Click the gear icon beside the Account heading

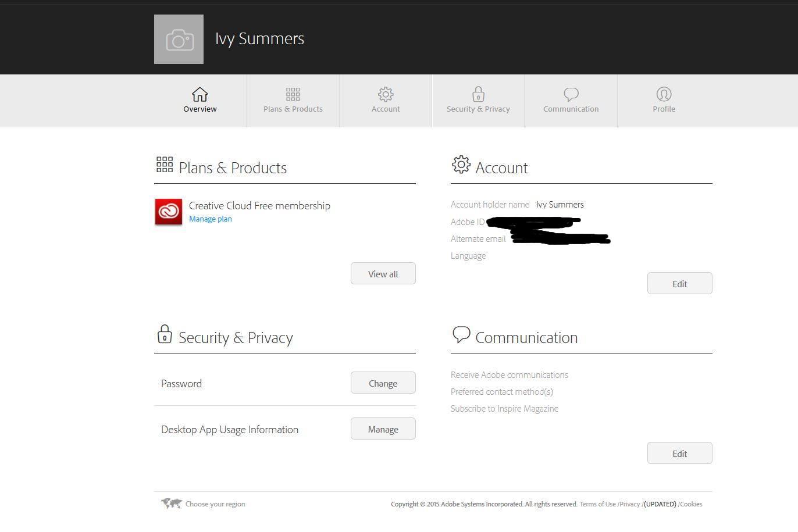pos(461,165)
